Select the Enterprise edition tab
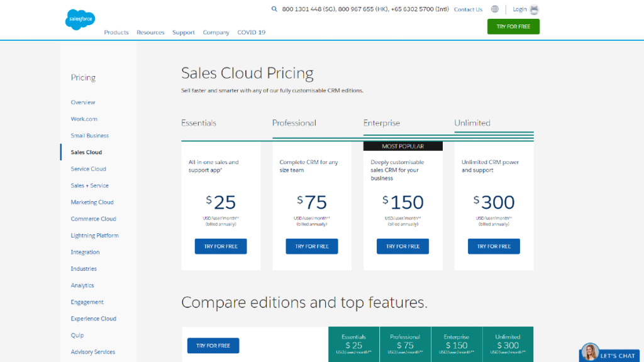644x362 pixels. click(x=382, y=123)
